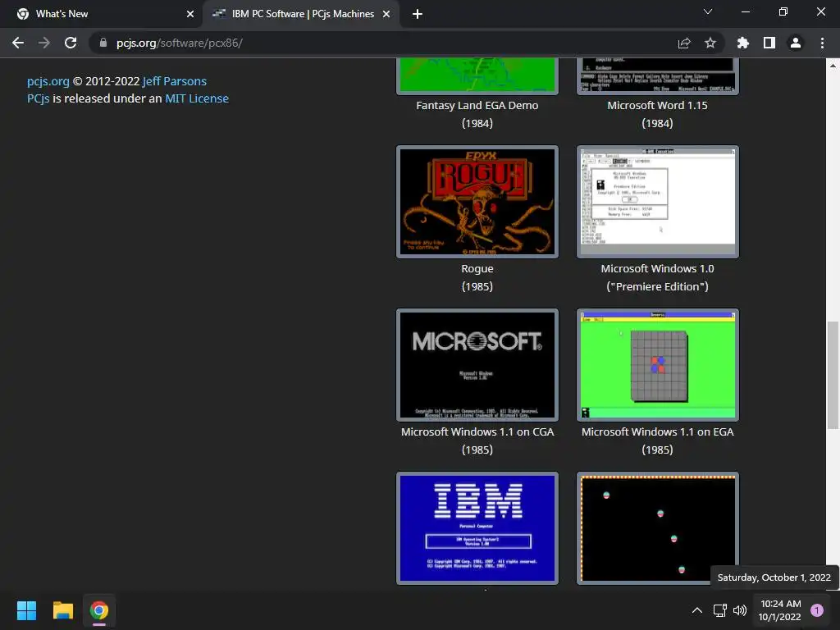Open the Extensions puzzle icon
Screen dimensions: 840x630
pos(743,43)
